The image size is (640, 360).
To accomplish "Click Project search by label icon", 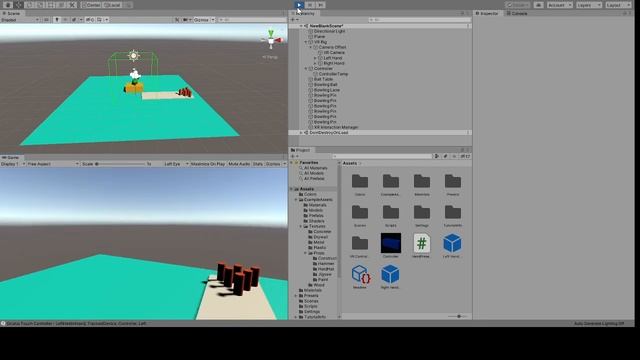I will click(x=445, y=156).
